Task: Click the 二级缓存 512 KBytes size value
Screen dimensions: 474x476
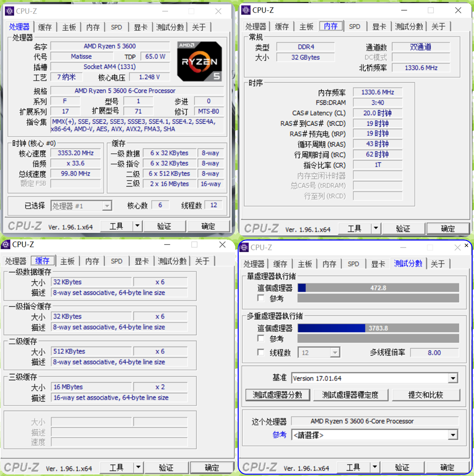Action: pyautogui.click(x=91, y=351)
